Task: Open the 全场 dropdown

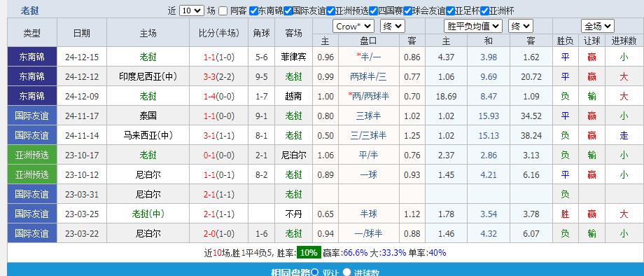Action: [x=598, y=27]
